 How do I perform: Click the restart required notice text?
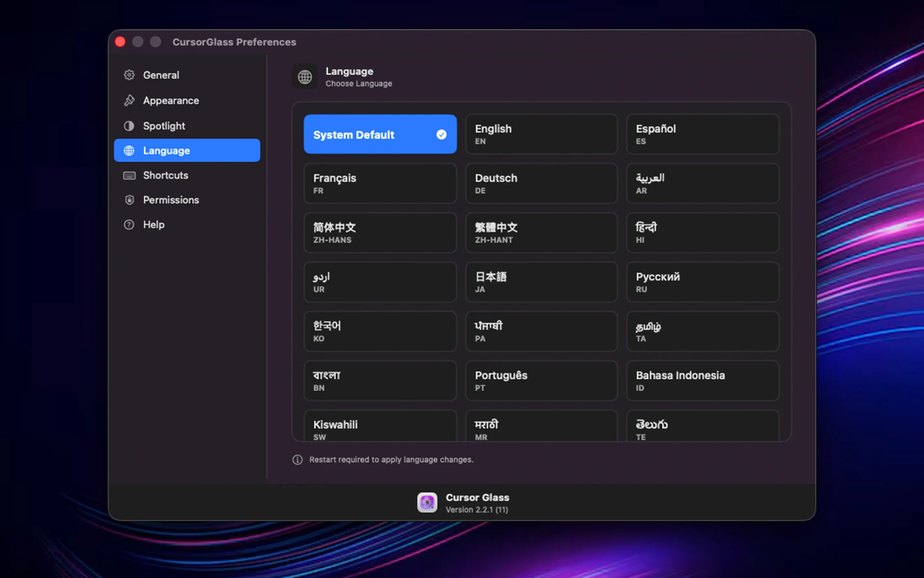pyautogui.click(x=391, y=460)
